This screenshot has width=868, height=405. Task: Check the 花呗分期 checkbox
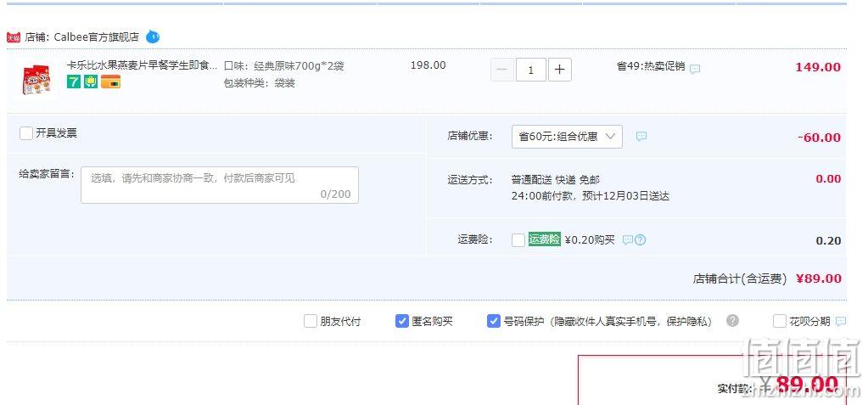point(780,321)
